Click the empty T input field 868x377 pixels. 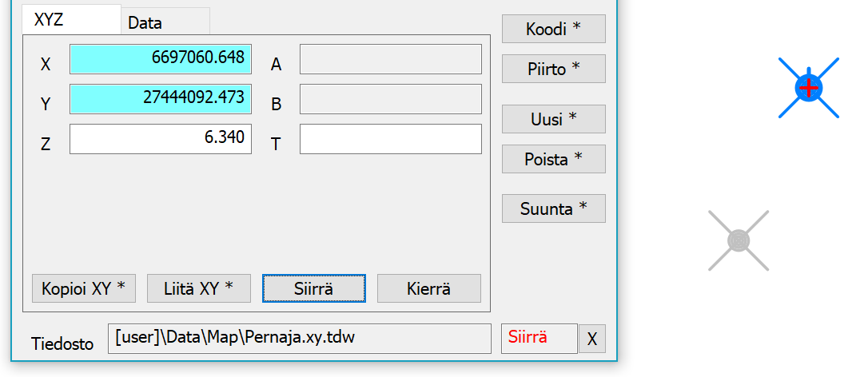[x=390, y=139]
